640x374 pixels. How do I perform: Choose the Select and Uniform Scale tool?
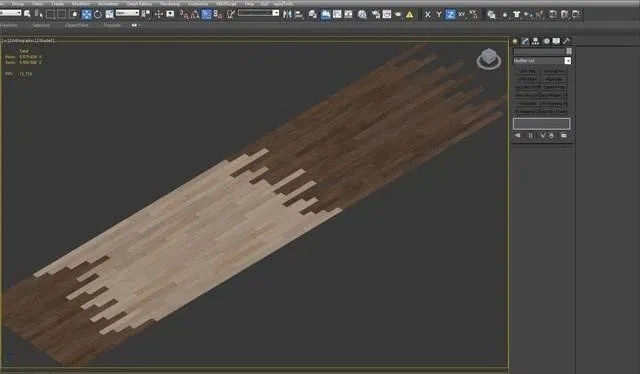coord(109,14)
